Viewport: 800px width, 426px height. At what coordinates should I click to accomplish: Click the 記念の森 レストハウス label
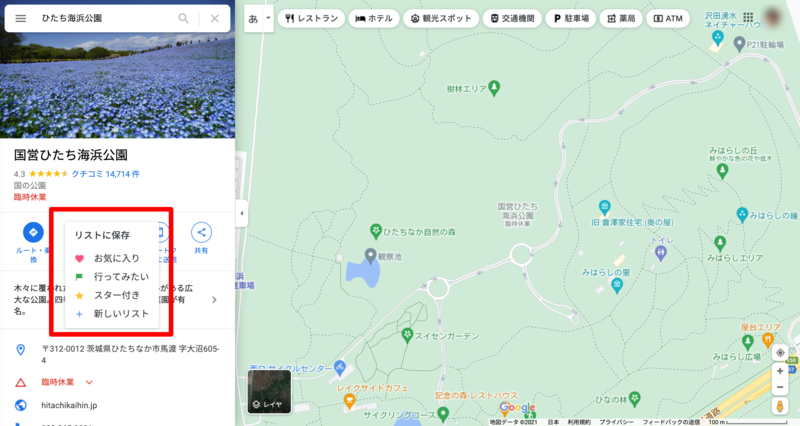476,395
